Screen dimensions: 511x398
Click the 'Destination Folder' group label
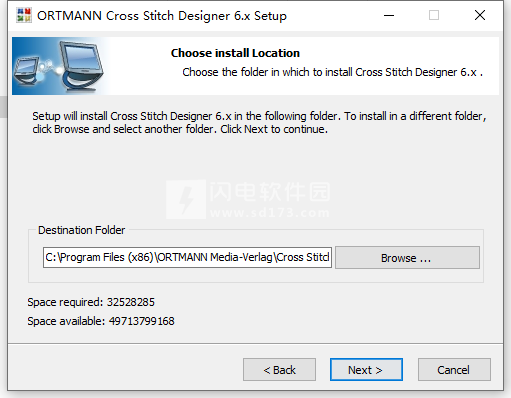coord(81,230)
